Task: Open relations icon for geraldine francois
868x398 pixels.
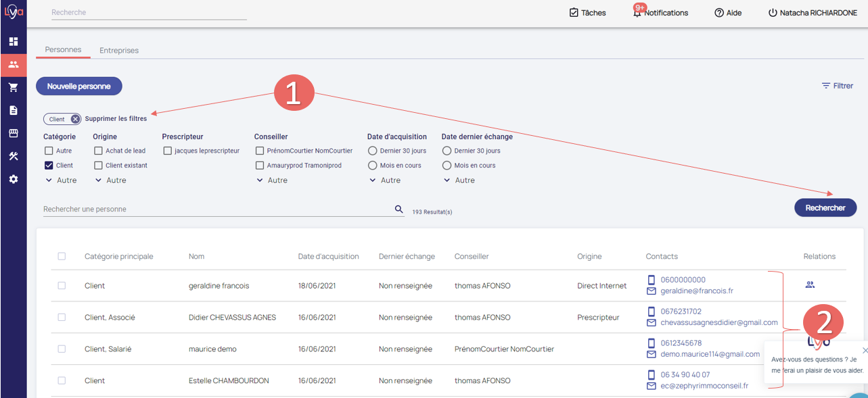Action: [810, 285]
